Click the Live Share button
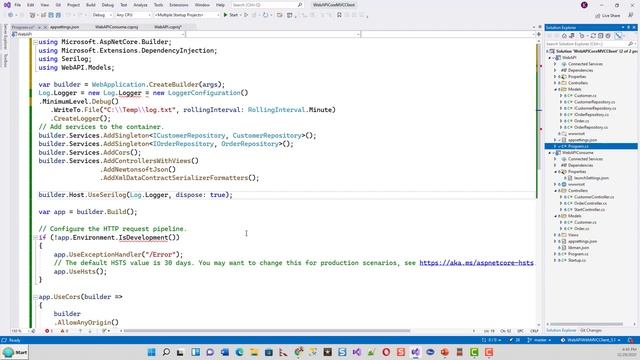The image size is (640, 360). 607,16
